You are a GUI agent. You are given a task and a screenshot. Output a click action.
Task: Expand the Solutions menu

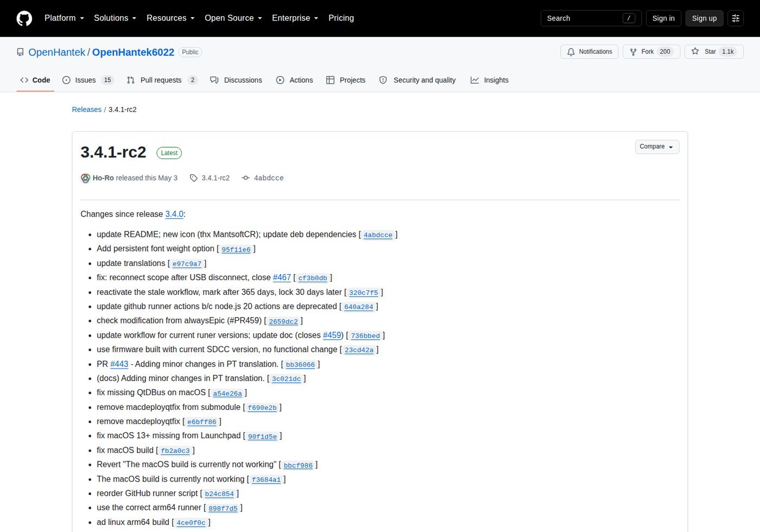[115, 18]
